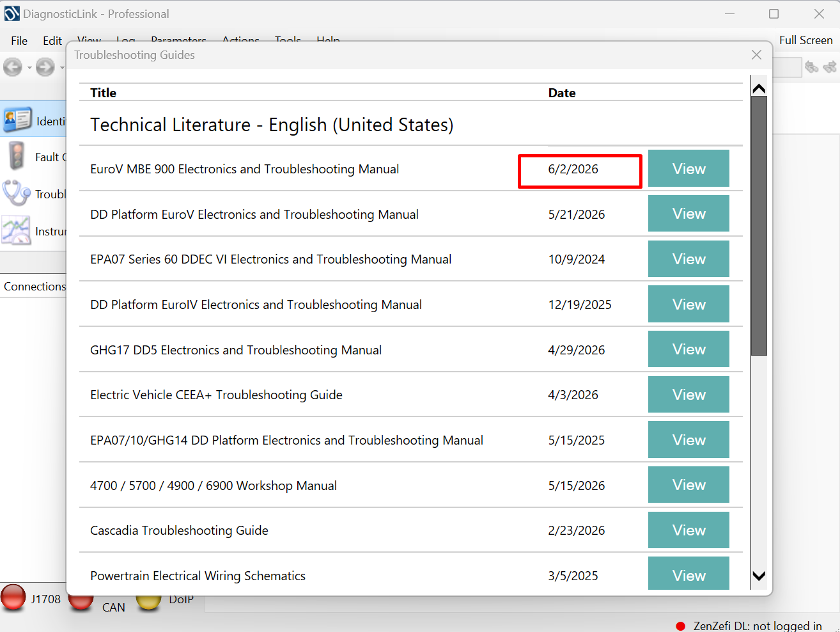Click the Technical Literature - English heading
Image resolution: width=840 pixels, height=632 pixels.
click(x=272, y=125)
